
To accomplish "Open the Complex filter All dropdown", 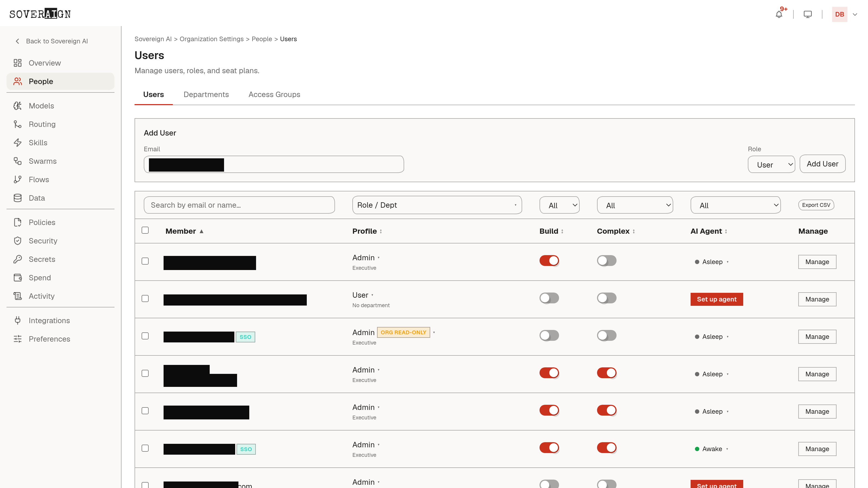I will click(635, 205).
